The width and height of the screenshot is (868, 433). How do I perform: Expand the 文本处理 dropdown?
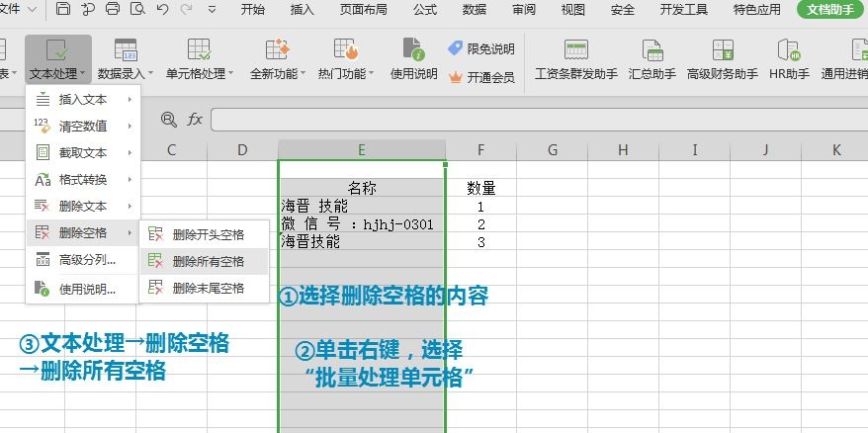point(58,73)
